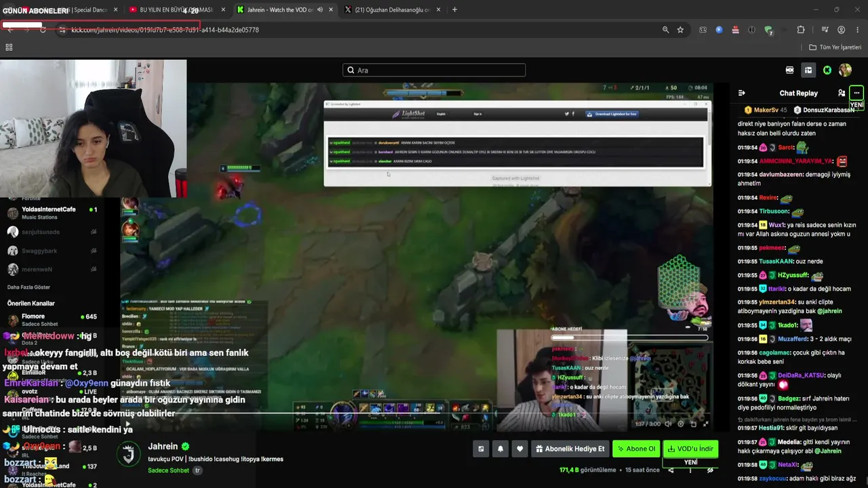Switch to the Oğuzhan Delihasanoğlu X tab
The width and height of the screenshot is (868, 488).
point(392,10)
